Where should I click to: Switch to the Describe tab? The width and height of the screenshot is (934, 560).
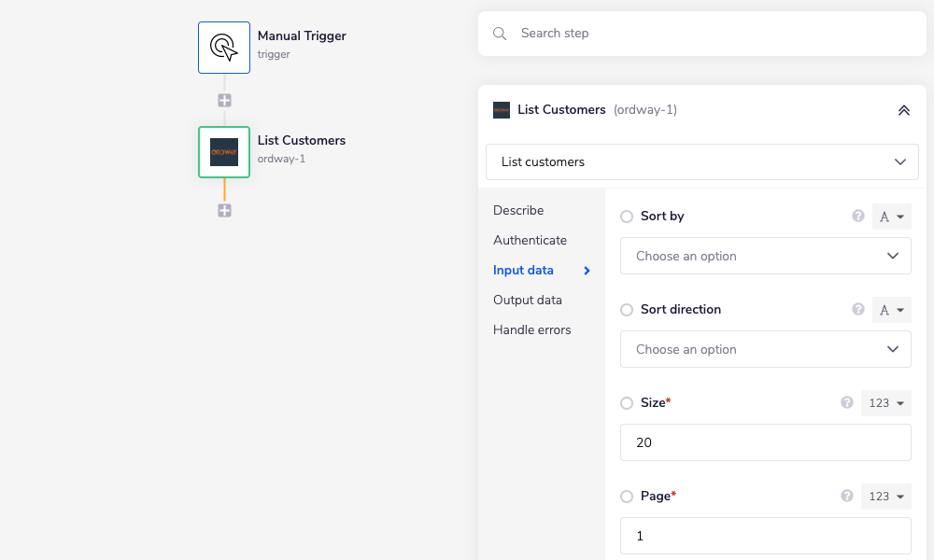tap(518, 210)
